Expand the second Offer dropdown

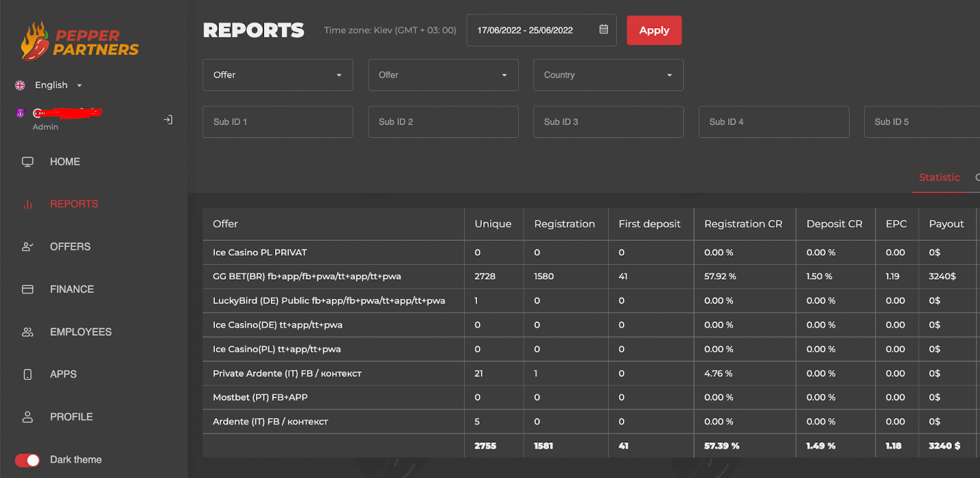point(443,75)
